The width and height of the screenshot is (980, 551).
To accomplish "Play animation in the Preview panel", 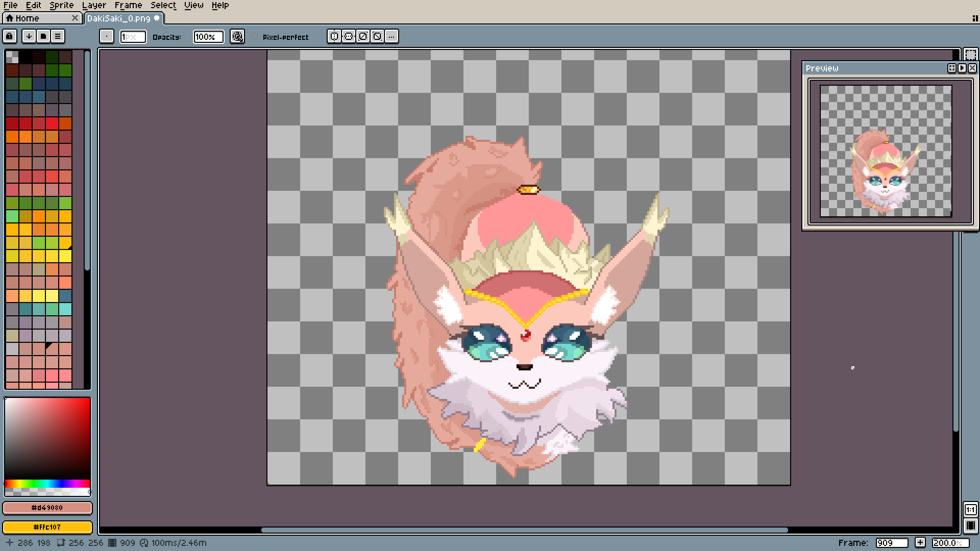I will pos(962,68).
